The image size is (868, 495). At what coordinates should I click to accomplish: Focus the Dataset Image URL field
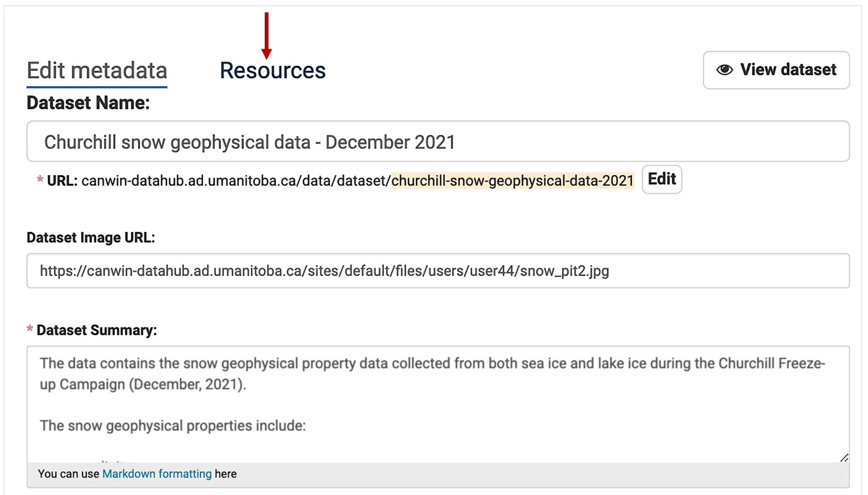pyautogui.click(x=438, y=271)
